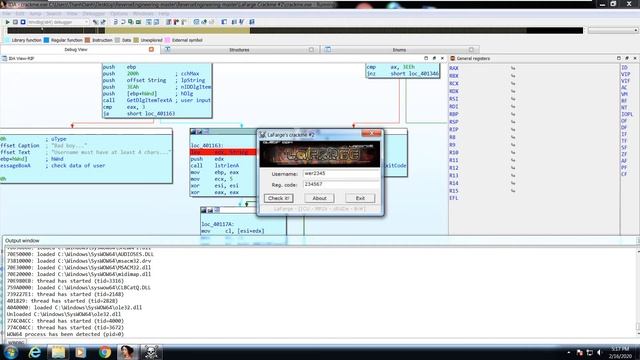Open the Windows Start menu

11,352
